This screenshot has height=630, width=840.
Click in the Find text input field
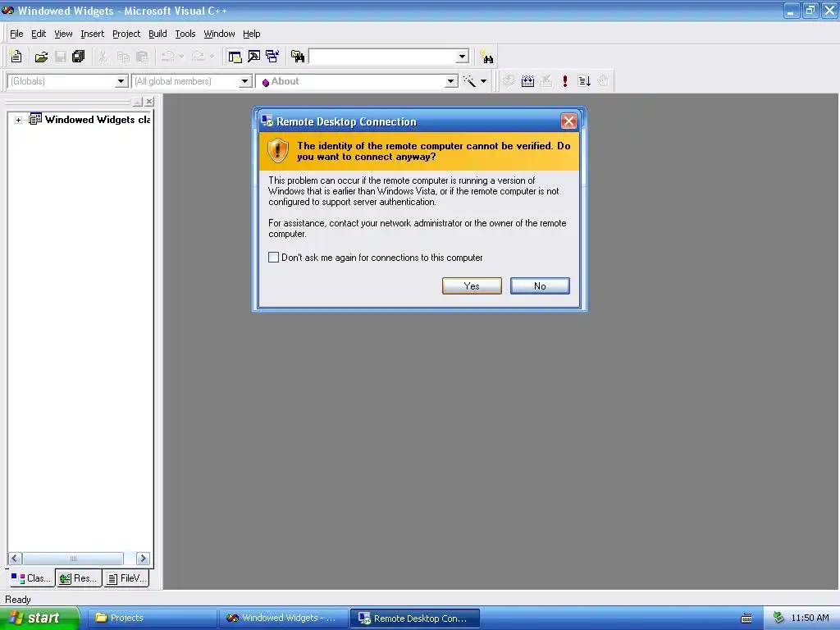[x=382, y=57]
